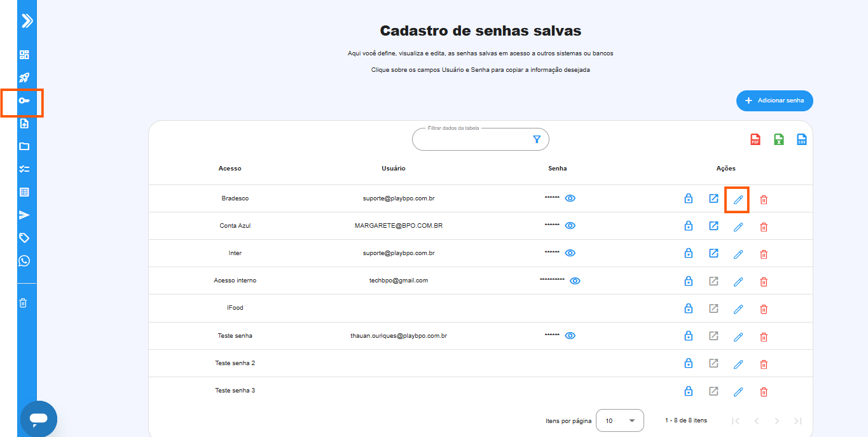Image resolution: width=868 pixels, height=437 pixels.
Task: Open the Itens por página dropdown
Action: point(619,420)
